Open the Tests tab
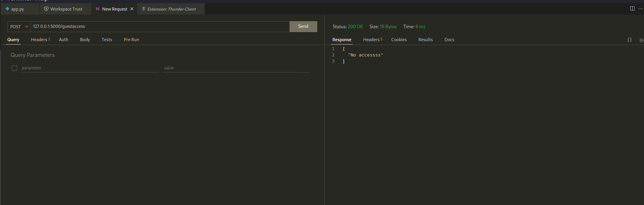 (x=107, y=40)
